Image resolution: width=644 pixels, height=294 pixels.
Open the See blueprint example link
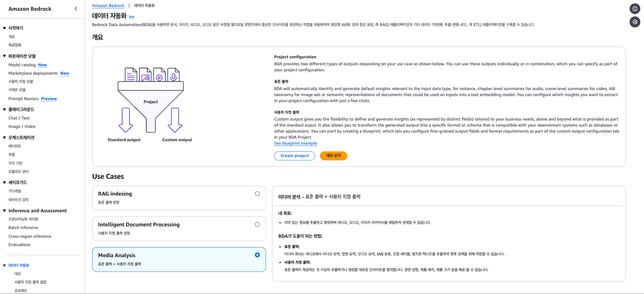[x=296, y=143]
